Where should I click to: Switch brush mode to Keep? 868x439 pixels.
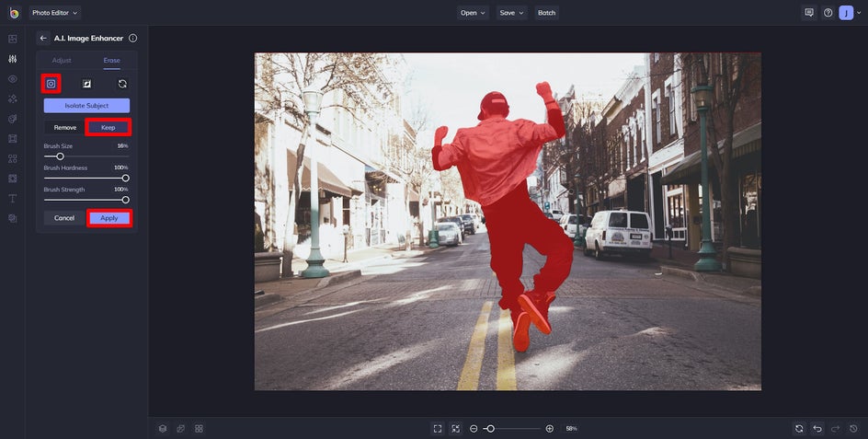(x=108, y=127)
